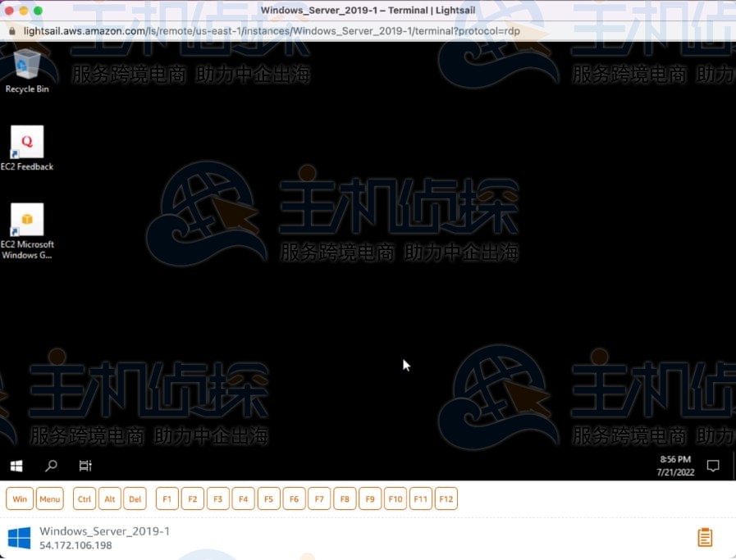
Task: Send the F12 function key
Action: pos(446,499)
